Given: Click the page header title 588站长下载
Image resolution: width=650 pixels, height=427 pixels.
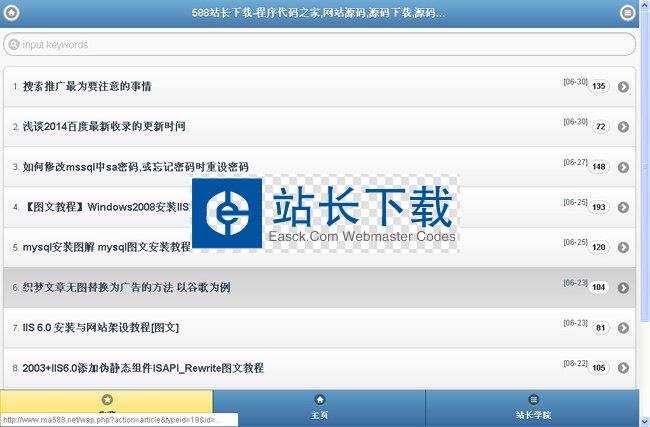Looking at the screenshot, I should [x=318, y=13].
